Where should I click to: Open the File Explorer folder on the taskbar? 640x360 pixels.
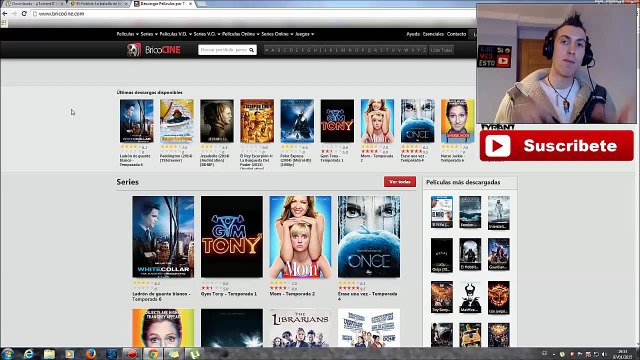point(49,353)
